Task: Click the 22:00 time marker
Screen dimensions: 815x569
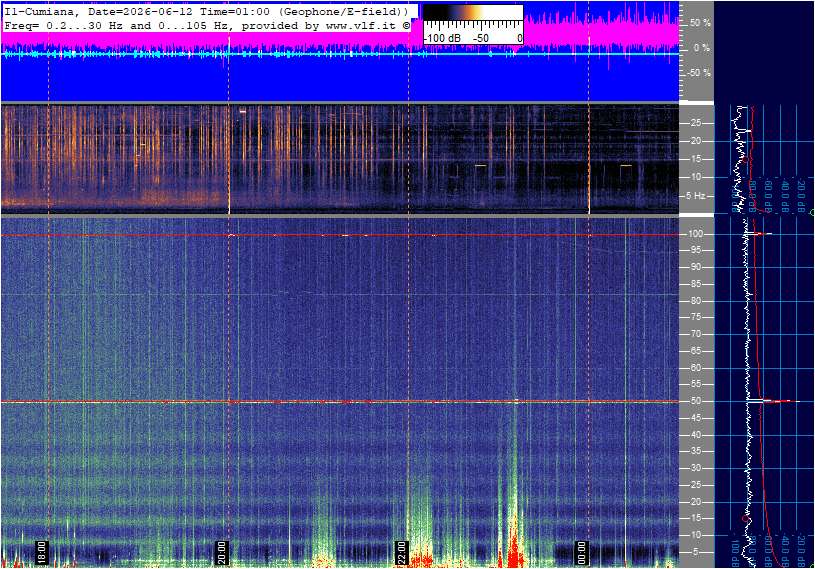Action: click(401, 552)
